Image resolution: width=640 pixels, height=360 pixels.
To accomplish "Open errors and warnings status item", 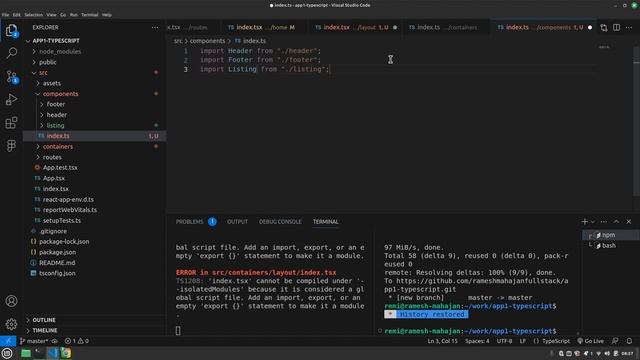I will [x=76, y=341].
